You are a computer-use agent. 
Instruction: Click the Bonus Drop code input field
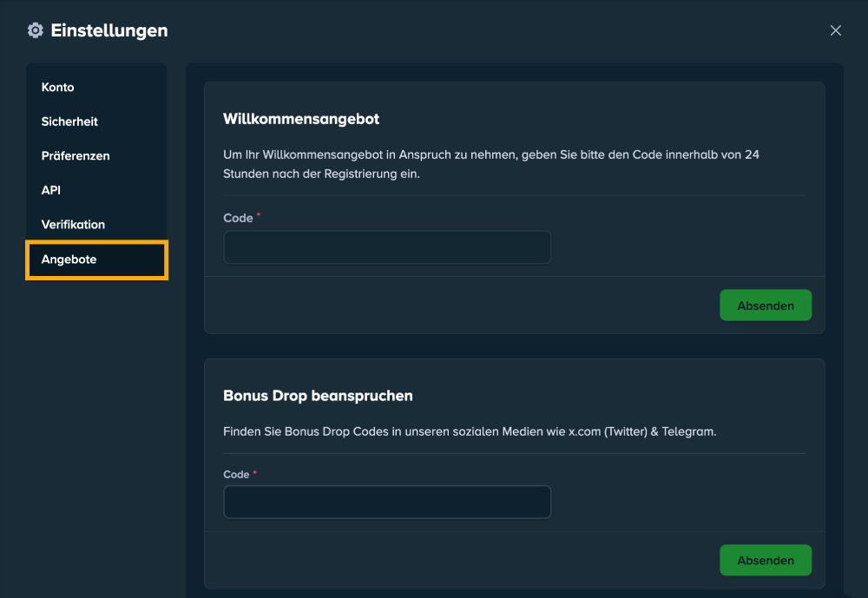point(387,502)
